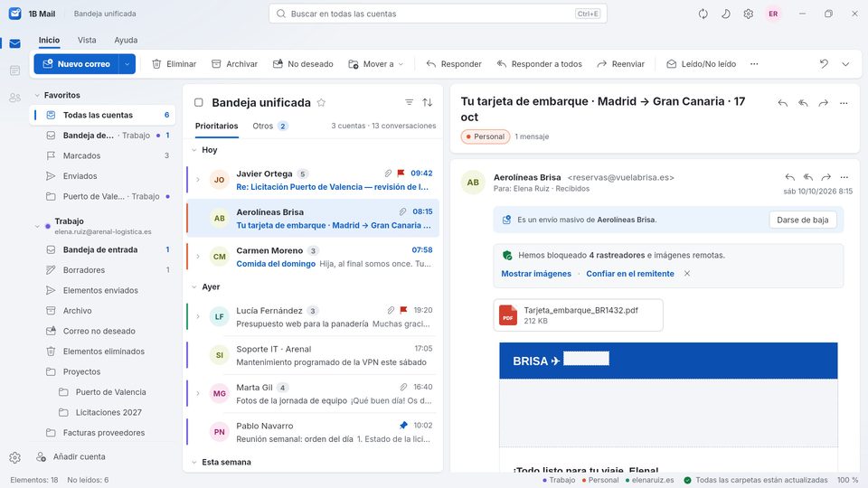Collapse the Esta semana group

[194, 463]
